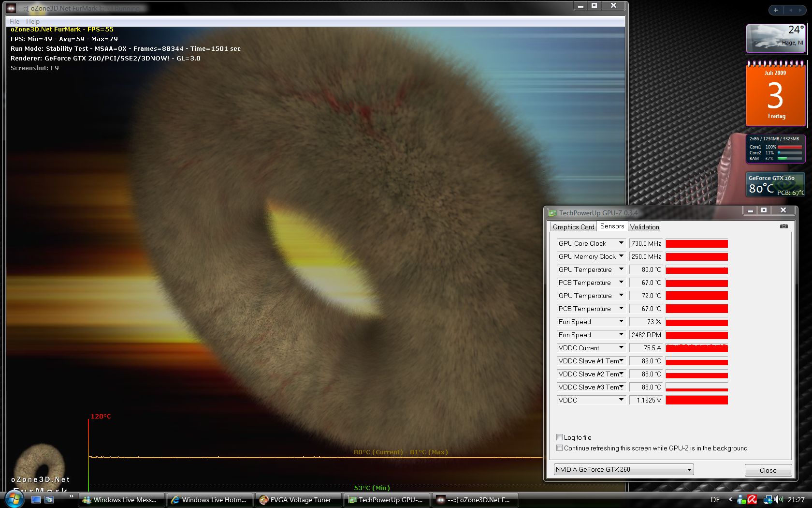Click the CPU and RAM meter gadget
Viewport: 812px width, 508px height.
[775, 149]
